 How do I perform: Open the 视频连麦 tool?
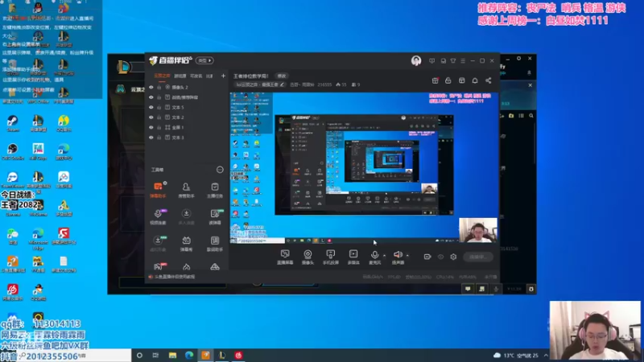(x=158, y=216)
